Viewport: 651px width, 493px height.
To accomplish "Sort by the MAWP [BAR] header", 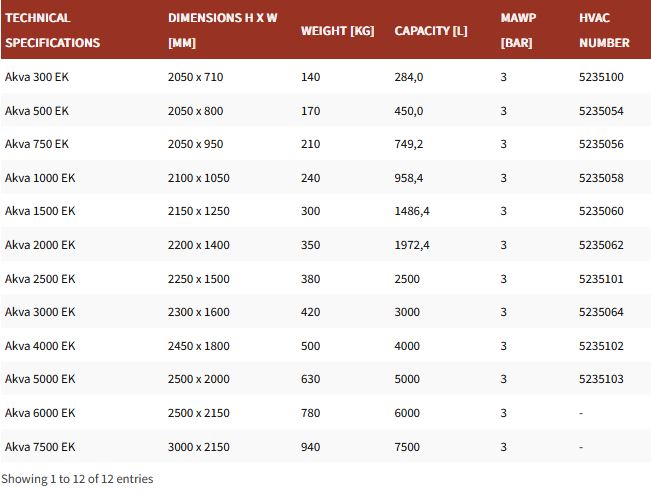I will click(x=518, y=30).
